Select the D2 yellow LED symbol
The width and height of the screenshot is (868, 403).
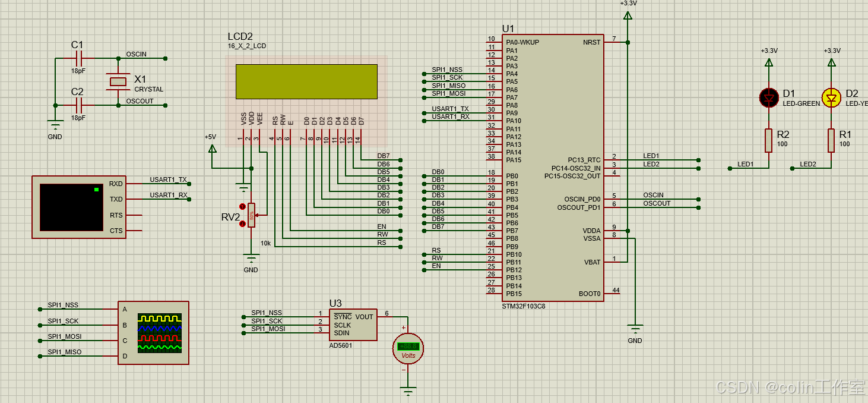click(831, 97)
